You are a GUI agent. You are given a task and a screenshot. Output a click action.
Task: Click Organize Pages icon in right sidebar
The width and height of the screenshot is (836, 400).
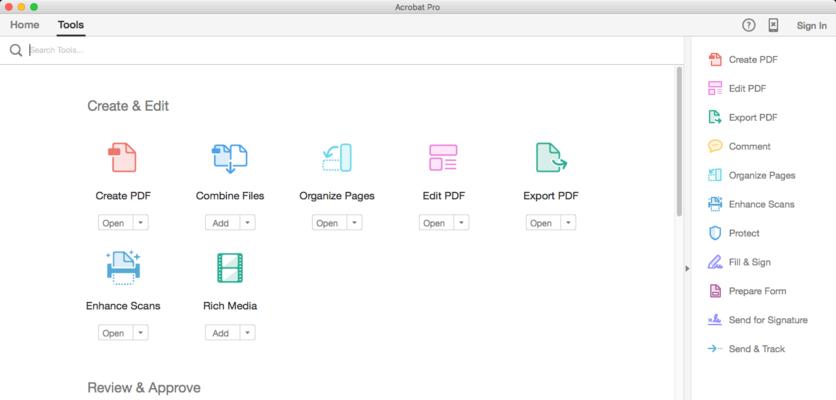point(714,175)
